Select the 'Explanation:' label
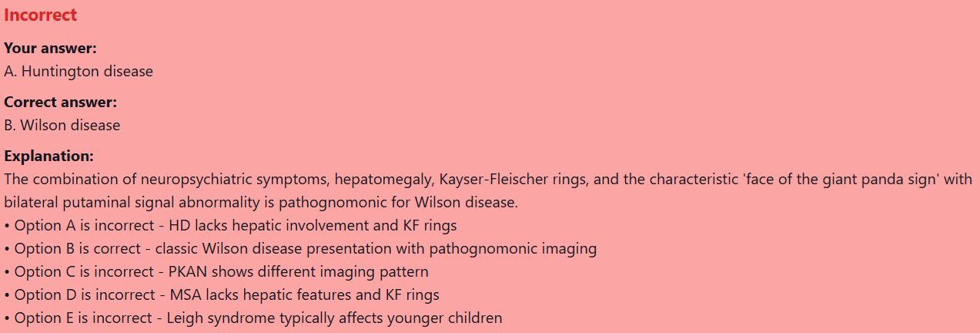The height and width of the screenshot is (333, 980). [x=48, y=156]
